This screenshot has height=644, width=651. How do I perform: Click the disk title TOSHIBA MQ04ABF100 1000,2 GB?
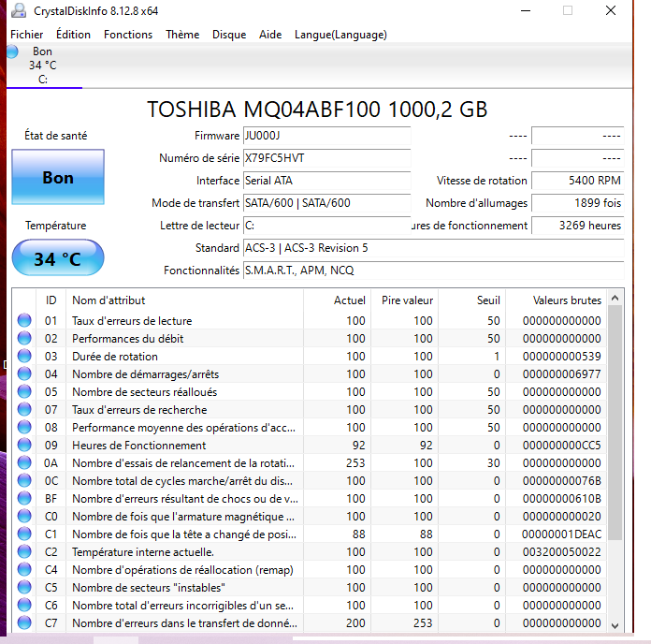point(317,110)
